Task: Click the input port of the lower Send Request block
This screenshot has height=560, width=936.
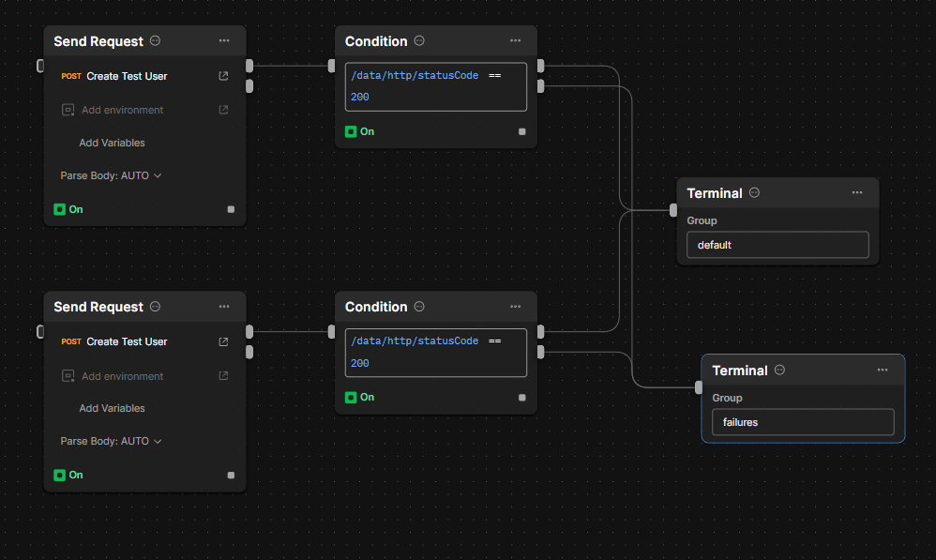Action: tap(40, 331)
